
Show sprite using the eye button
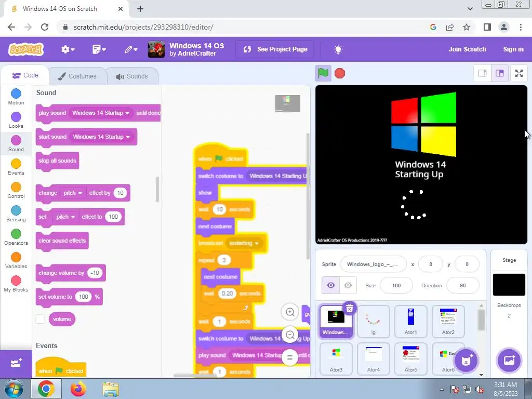pyautogui.click(x=330, y=285)
